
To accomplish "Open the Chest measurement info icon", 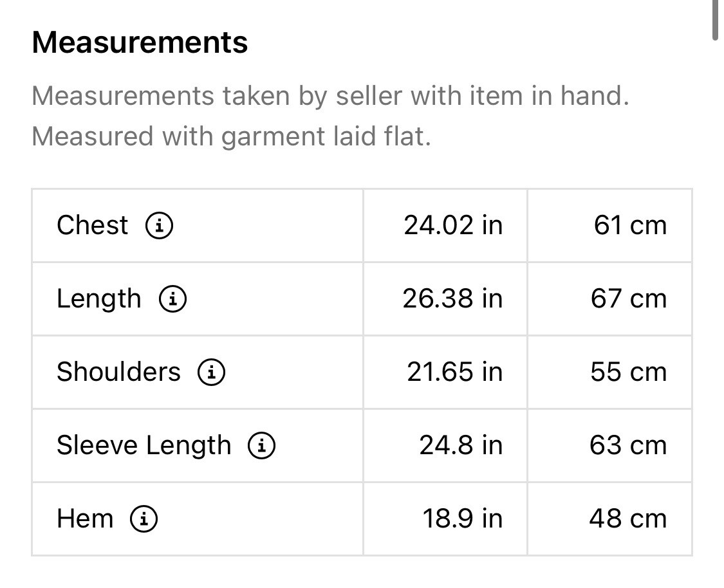I will coord(160,225).
